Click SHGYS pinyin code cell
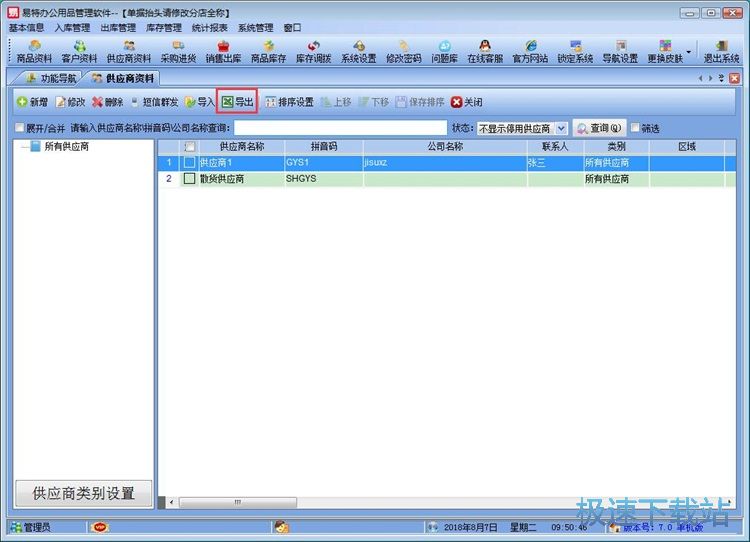 [x=324, y=179]
